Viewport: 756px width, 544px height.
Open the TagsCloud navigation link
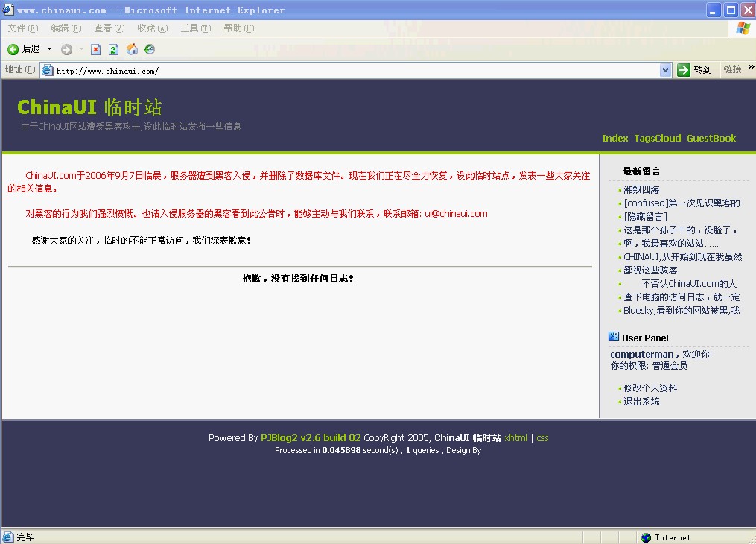point(657,139)
